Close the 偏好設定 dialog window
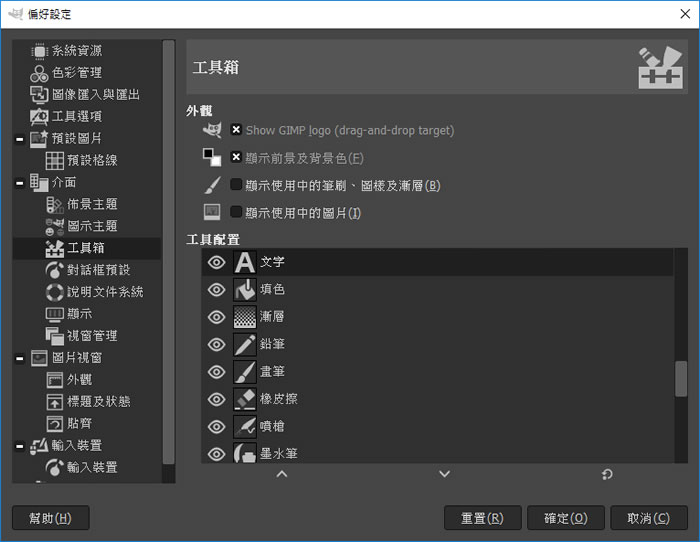This screenshot has width=700, height=542. [685, 14]
